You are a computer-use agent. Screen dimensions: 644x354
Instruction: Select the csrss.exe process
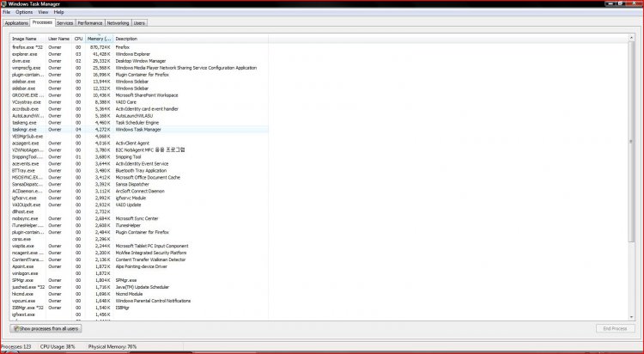(139, 239)
